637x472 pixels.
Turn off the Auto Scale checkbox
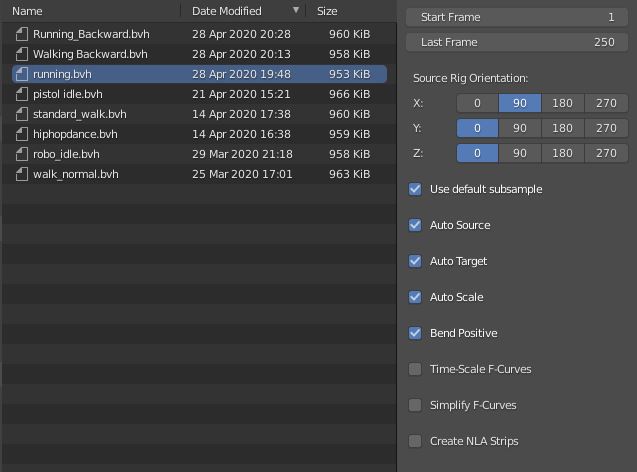coord(415,297)
